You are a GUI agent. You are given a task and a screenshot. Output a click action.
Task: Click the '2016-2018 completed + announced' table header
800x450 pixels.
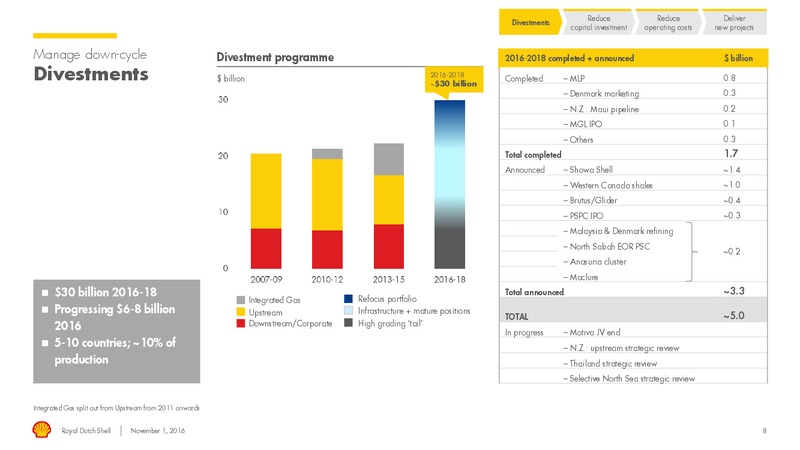(x=569, y=58)
